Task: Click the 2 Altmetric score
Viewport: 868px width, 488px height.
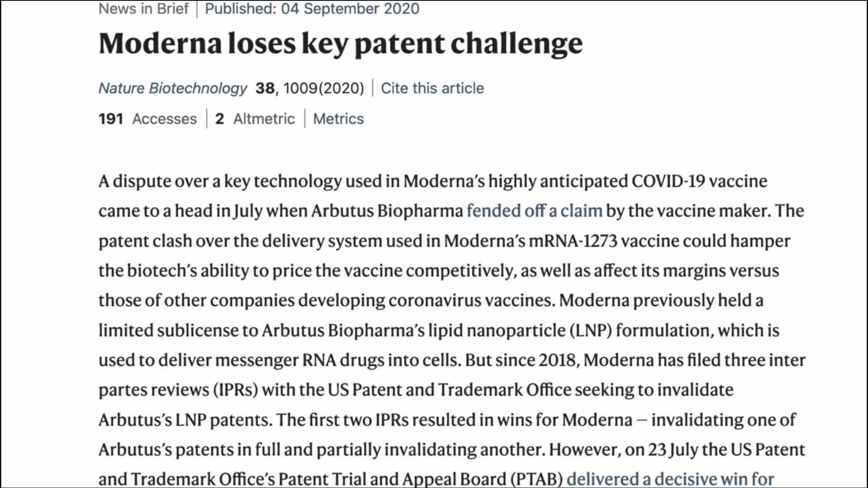Action: click(x=255, y=119)
